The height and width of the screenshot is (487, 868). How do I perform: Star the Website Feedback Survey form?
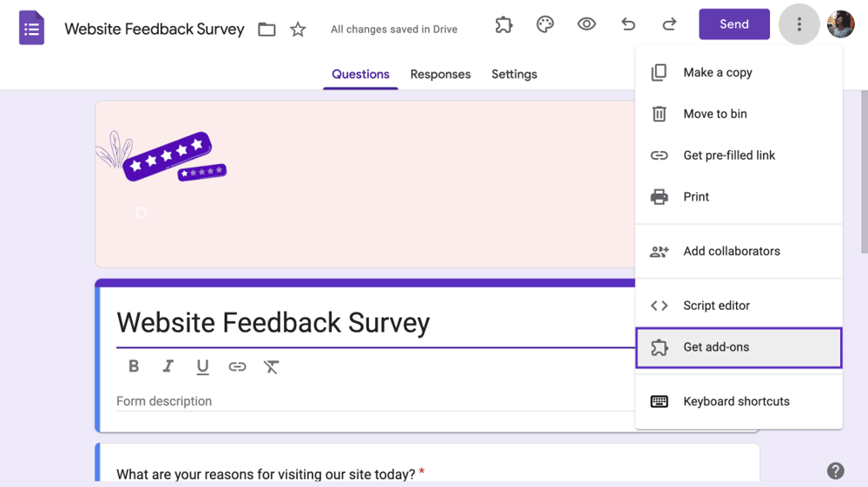(298, 30)
